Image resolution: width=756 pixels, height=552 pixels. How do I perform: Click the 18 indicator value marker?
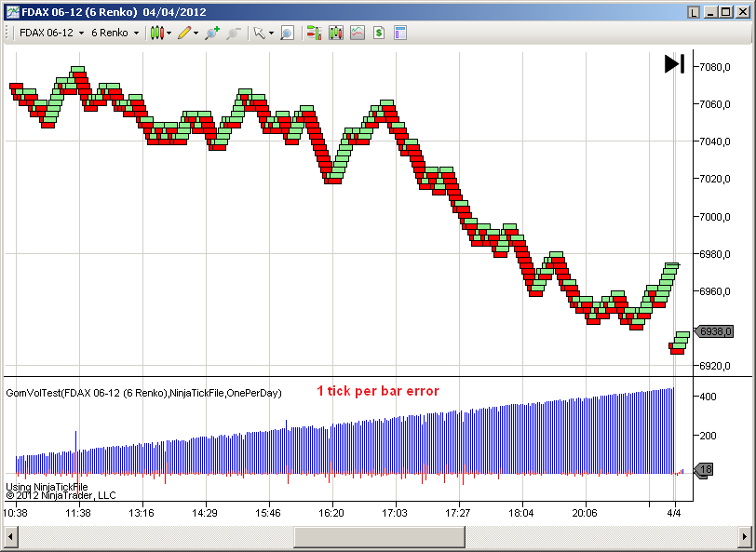point(705,469)
